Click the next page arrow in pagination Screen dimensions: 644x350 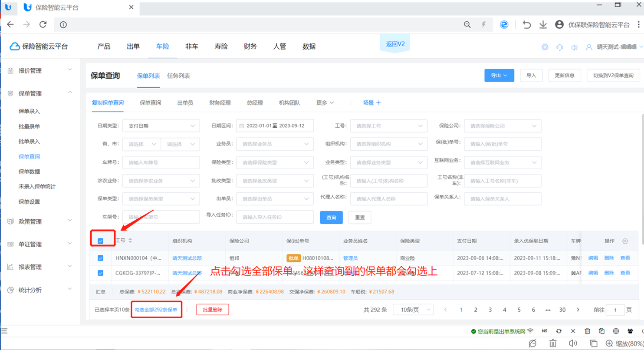coord(578,310)
